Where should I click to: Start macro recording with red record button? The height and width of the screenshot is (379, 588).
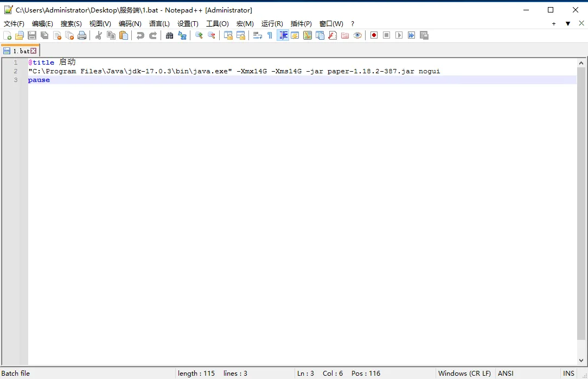(374, 35)
